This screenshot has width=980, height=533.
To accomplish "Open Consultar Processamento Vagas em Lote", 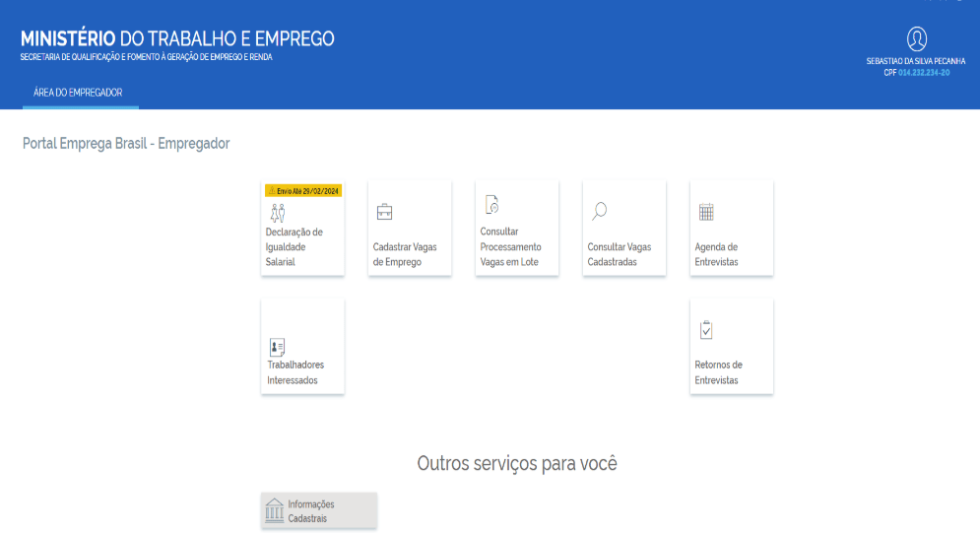I will 517,228.
